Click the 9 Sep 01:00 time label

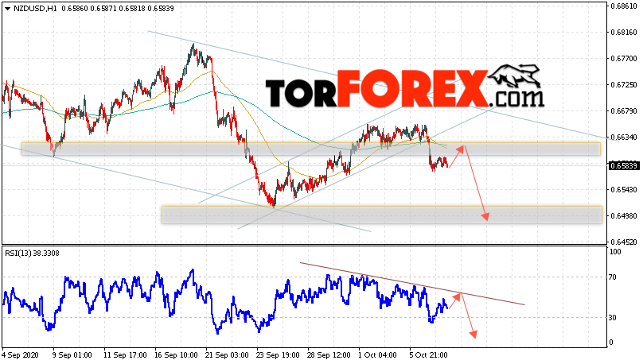click(x=72, y=354)
